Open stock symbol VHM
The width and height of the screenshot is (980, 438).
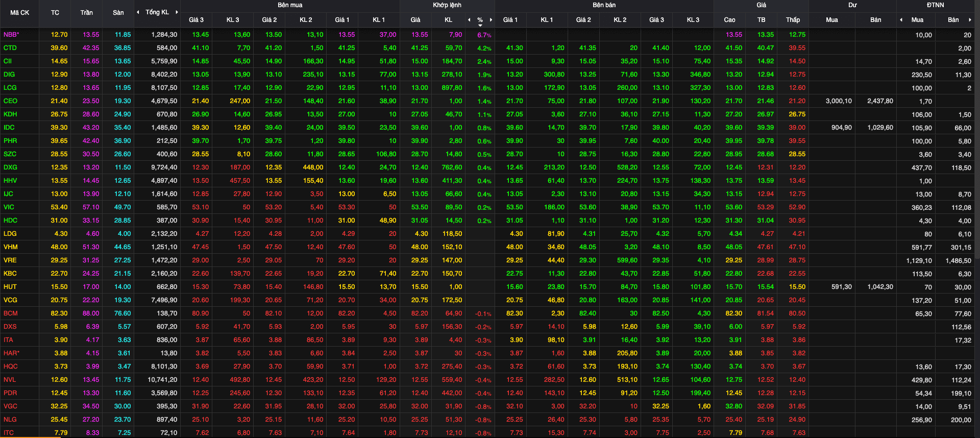[10, 247]
